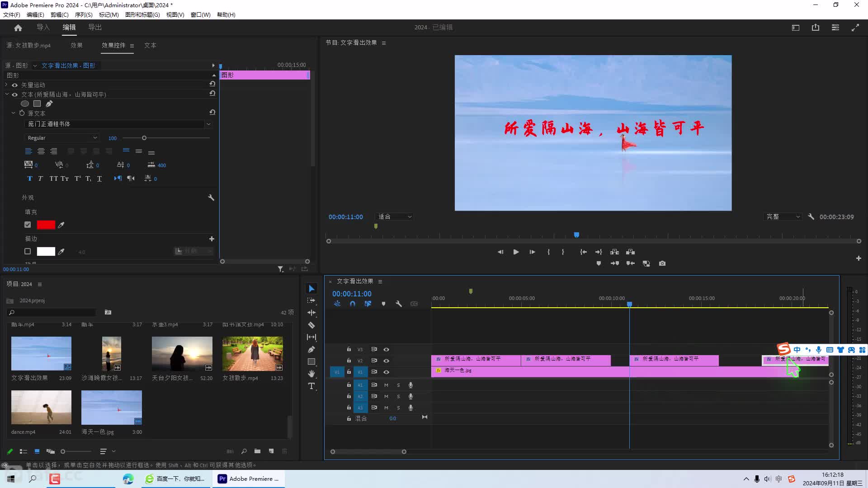Pick fill color with eyedropper
Image resolution: width=868 pixels, height=488 pixels.
(x=61, y=225)
